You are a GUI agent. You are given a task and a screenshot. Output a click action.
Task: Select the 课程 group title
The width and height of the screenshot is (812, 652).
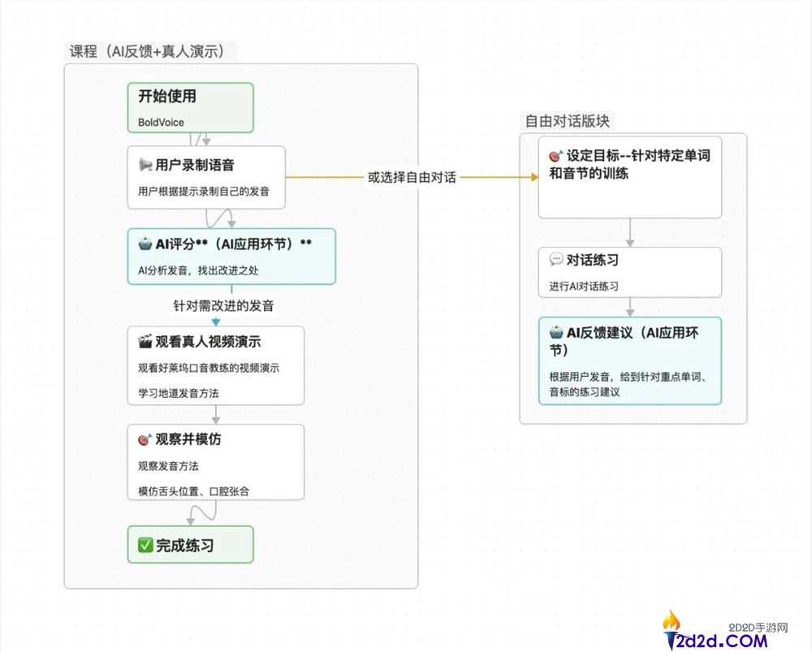point(148,50)
